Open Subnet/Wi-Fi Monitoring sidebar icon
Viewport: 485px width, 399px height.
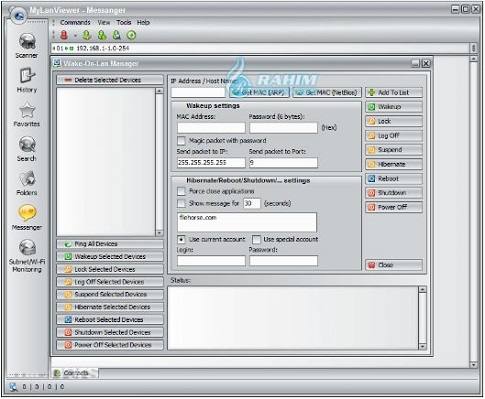pos(27,256)
